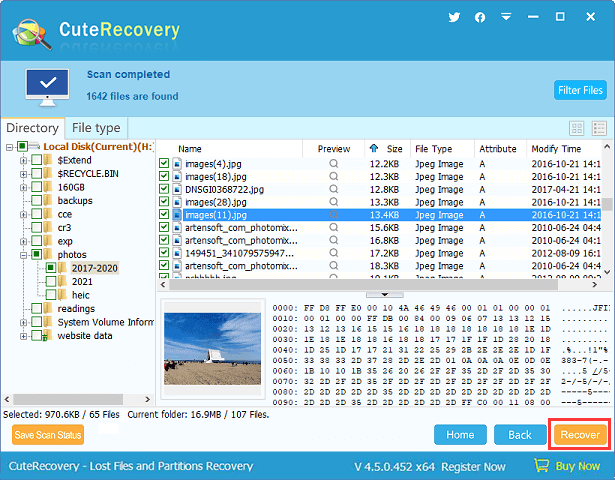Go Back to previous step
This screenshot has width=615, height=480.
click(x=520, y=435)
